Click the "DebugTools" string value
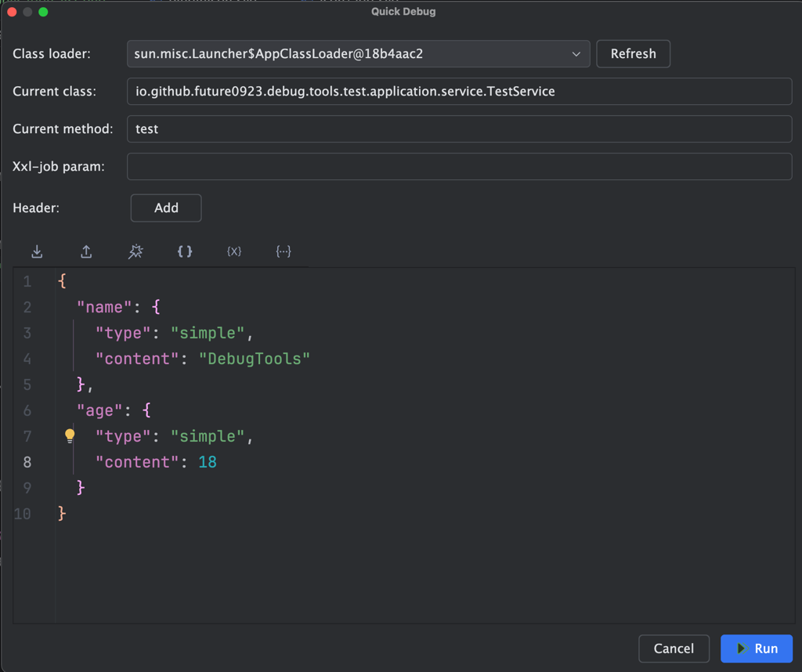This screenshot has height=672, width=802. 255,359
